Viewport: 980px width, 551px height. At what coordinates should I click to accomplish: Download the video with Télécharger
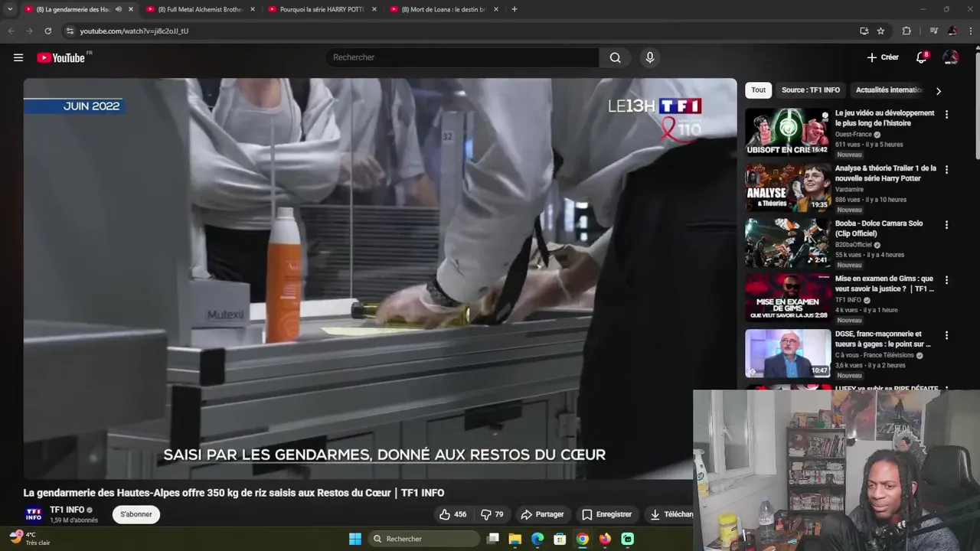click(x=668, y=514)
